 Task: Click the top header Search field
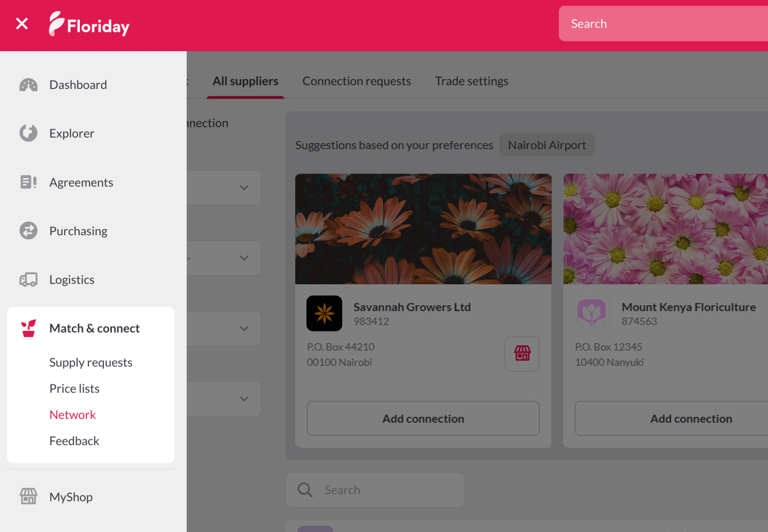[663, 24]
